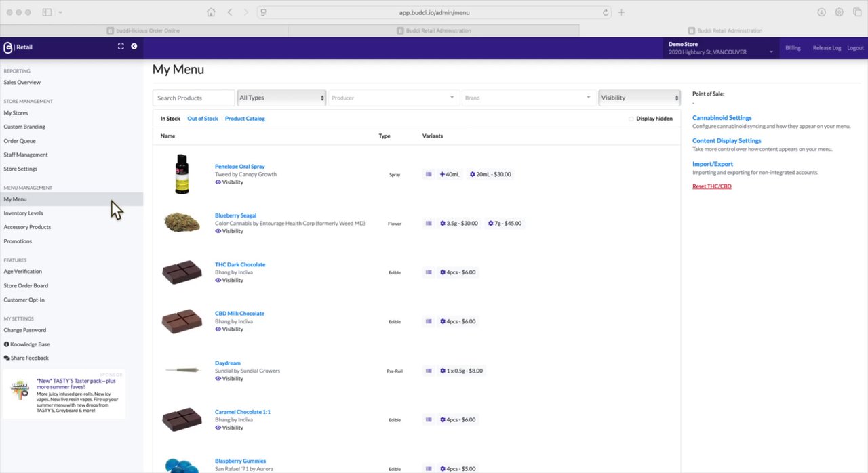Click the browser address bar
This screenshot has height=473, width=868.
(434, 12)
